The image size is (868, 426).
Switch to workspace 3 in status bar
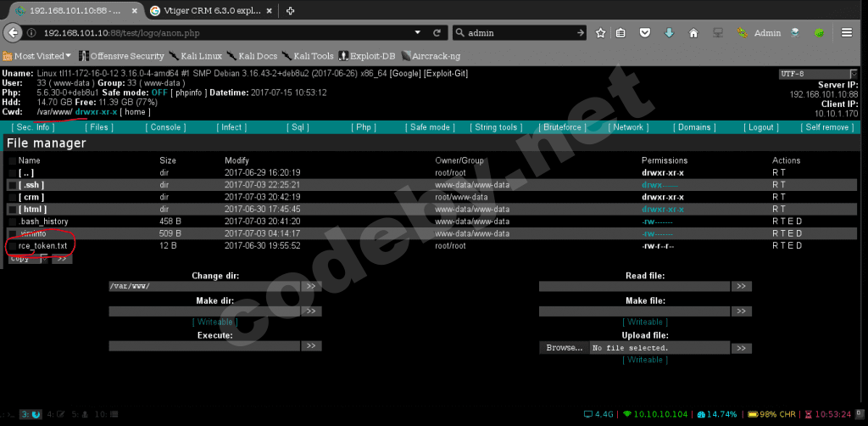(30, 414)
